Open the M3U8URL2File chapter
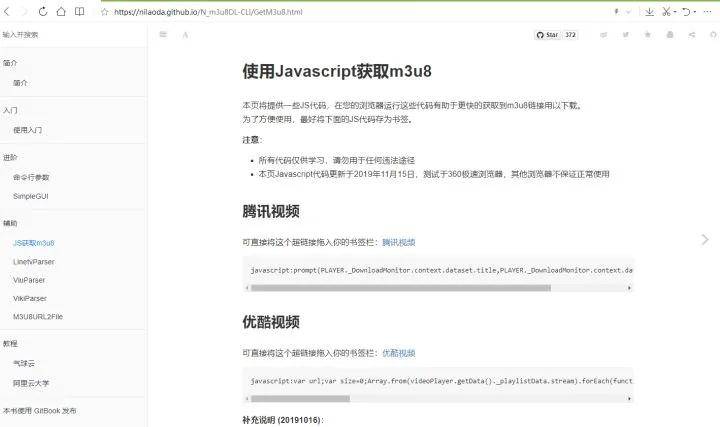The image size is (720, 427). click(x=38, y=317)
